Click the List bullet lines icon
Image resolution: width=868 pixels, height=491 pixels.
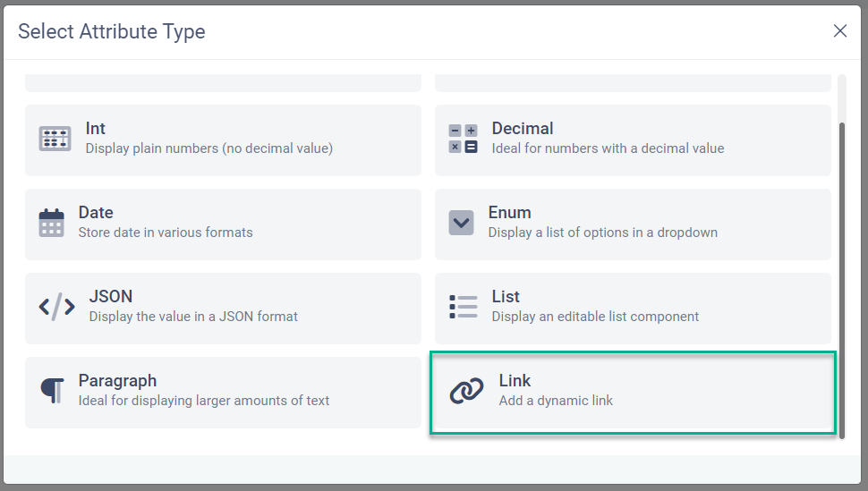[463, 307]
